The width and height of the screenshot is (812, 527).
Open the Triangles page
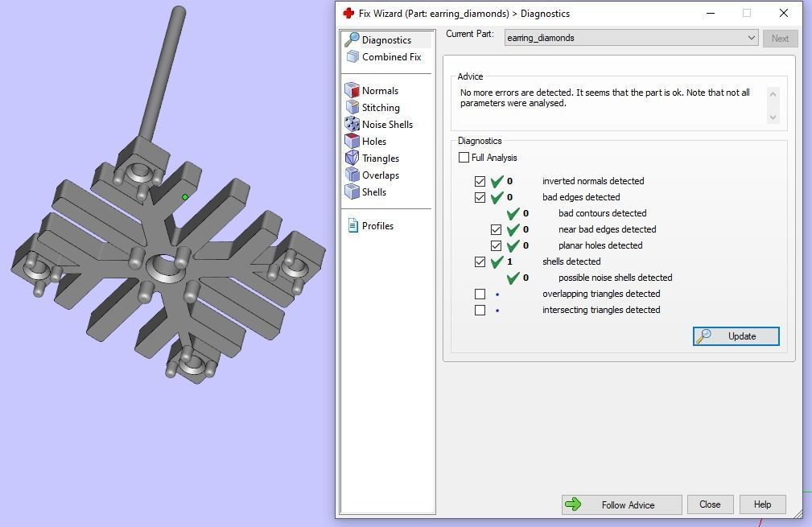[380, 158]
